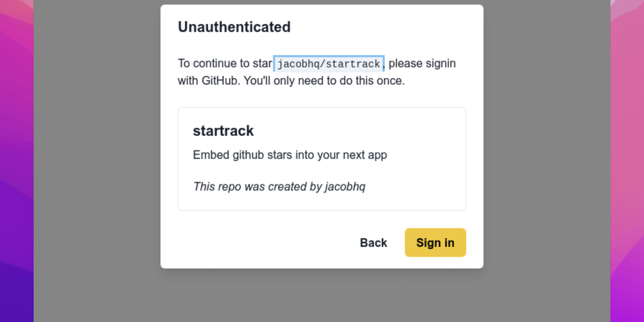Click the name jacobhq in the creator credit

[345, 186]
